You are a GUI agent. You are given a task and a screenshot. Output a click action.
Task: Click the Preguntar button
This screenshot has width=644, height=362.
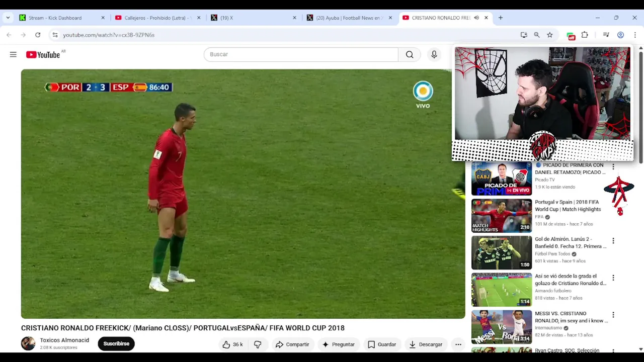(338, 344)
